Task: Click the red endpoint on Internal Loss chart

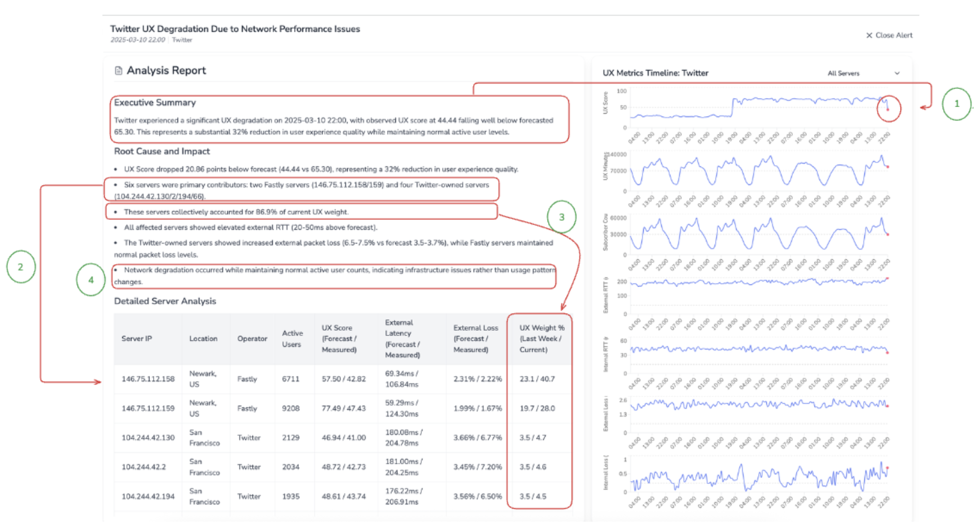Action: point(887,469)
